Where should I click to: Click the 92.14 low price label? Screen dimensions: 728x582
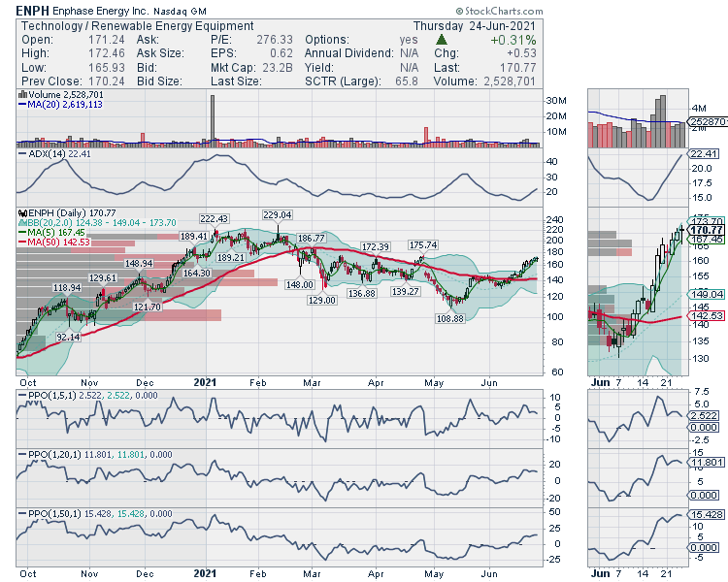pyautogui.click(x=68, y=337)
